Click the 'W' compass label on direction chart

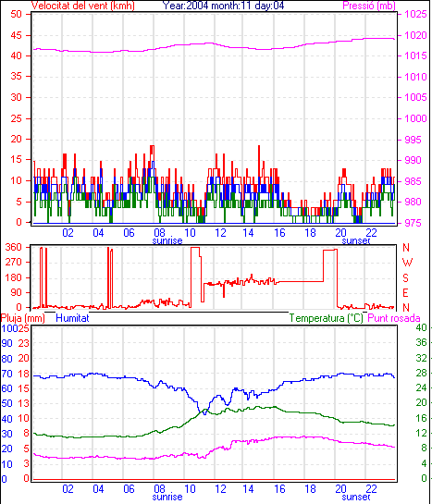(407, 263)
